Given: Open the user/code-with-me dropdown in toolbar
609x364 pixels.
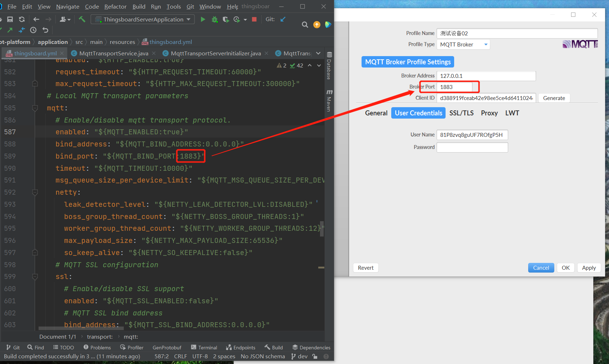Looking at the screenshot, I should 65,19.
